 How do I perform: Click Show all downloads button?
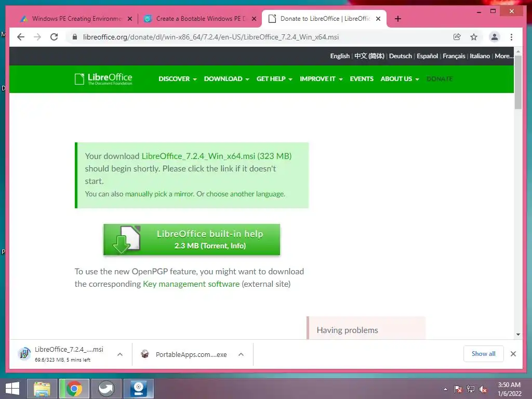(x=483, y=354)
